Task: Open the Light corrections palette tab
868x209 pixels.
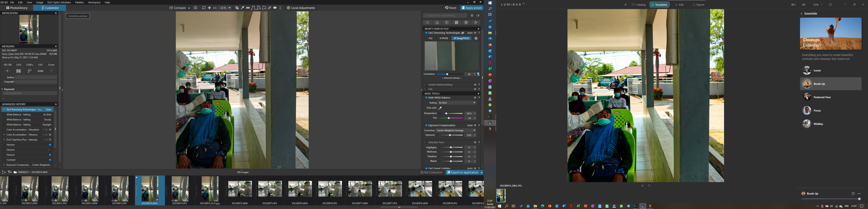Action: [427, 23]
